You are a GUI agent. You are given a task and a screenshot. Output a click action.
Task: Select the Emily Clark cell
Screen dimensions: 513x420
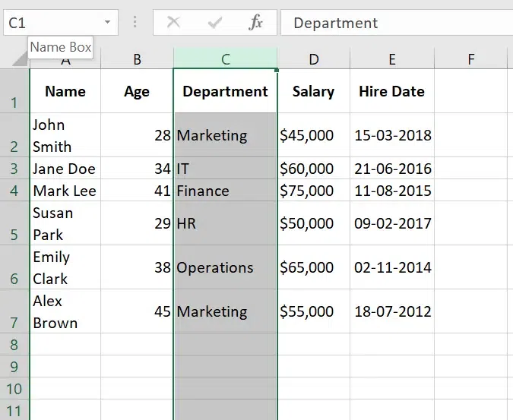[x=65, y=267]
